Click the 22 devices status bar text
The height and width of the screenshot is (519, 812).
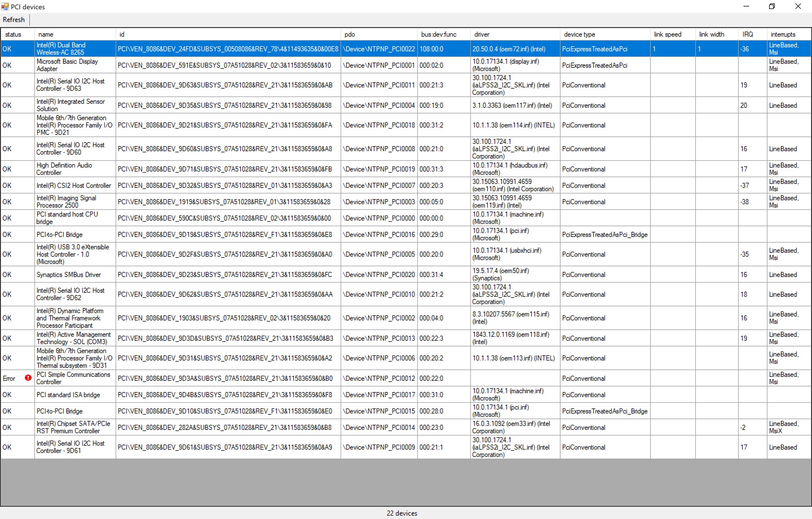[x=401, y=513]
